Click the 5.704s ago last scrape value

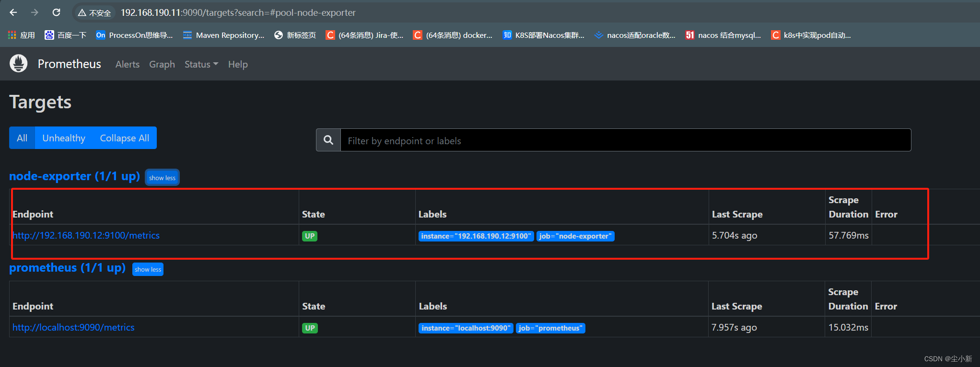point(735,235)
